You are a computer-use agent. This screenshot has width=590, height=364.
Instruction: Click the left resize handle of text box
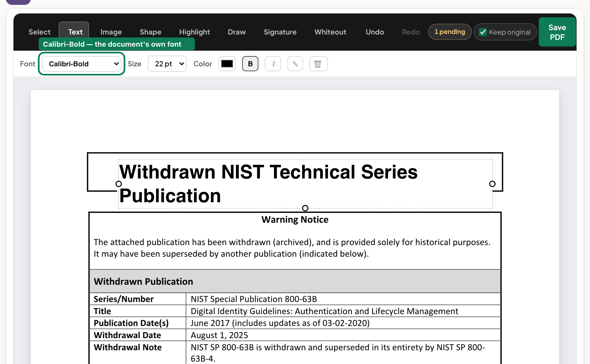click(119, 184)
